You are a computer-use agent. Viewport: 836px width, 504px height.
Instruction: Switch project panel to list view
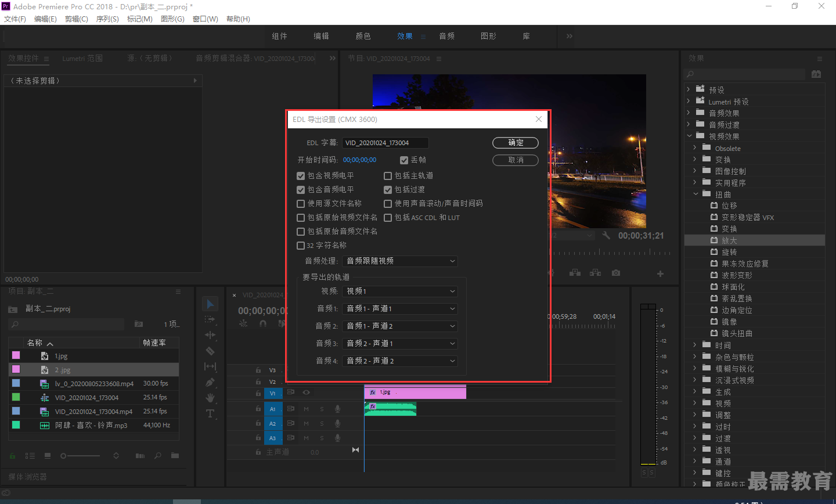point(30,456)
